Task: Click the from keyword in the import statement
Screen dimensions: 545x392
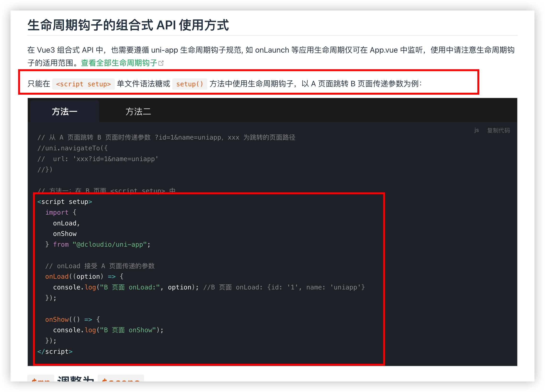Action: tap(61, 244)
